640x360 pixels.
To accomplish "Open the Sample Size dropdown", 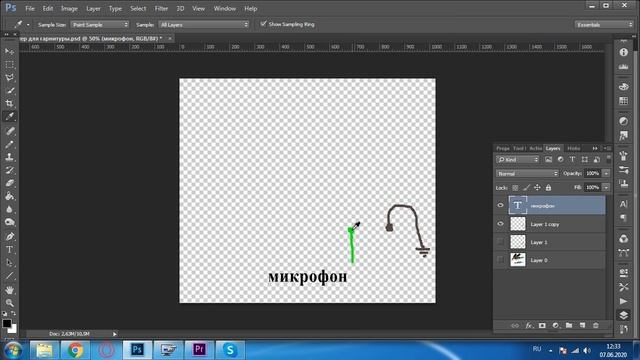I will point(100,25).
